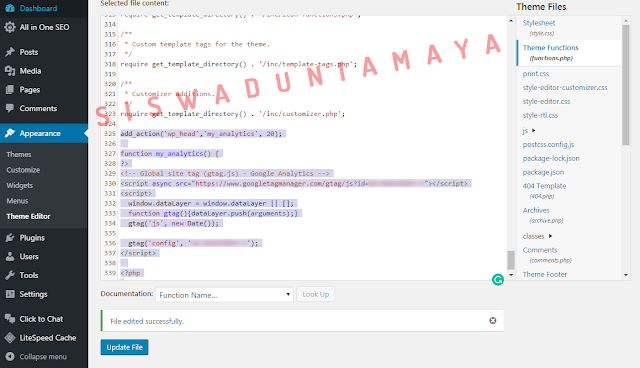Select Appearance menu label
Screen dimensions: 640x368
pyautogui.click(x=40, y=133)
